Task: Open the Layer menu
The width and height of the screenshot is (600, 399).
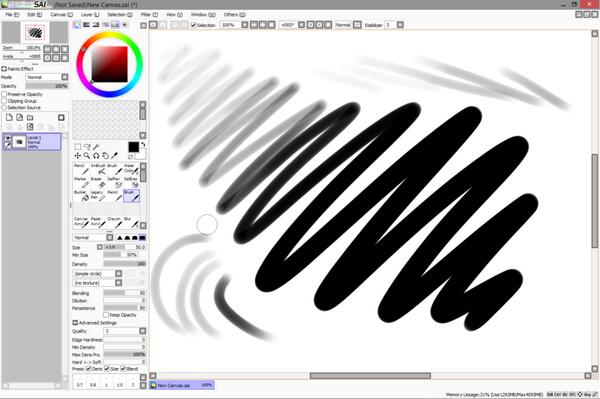Action: (x=90, y=15)
